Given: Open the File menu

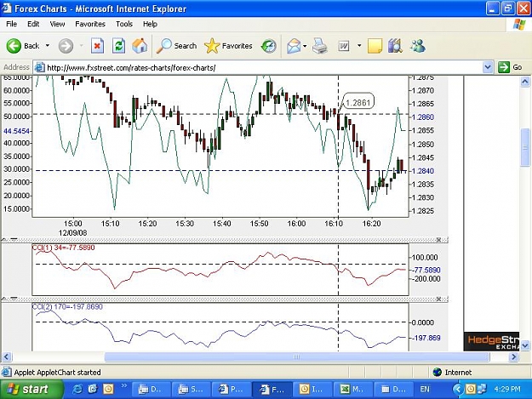Looking at the screenshot, I should 12,24.
